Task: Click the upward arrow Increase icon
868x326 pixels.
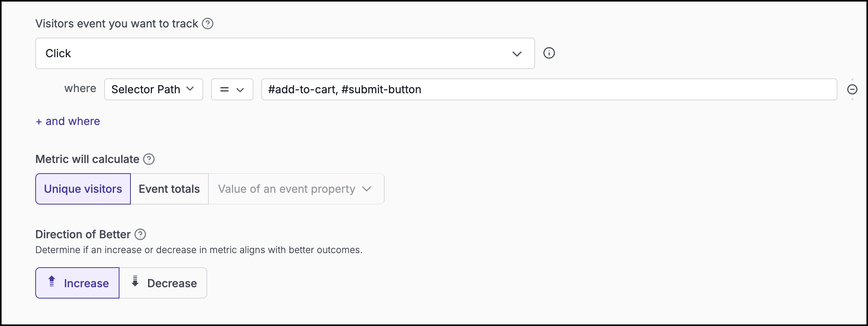Action: tap(52, 281)
